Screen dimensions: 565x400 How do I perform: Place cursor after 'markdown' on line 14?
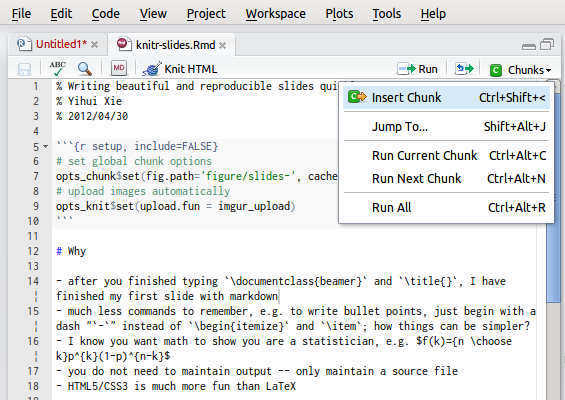pos(279,296)
